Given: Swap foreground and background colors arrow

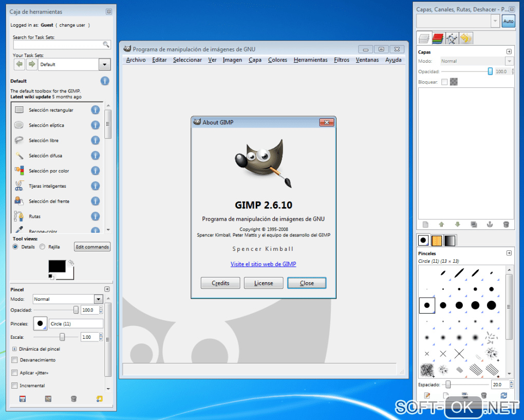Looking at the screenshot, I should coord(71,263).
